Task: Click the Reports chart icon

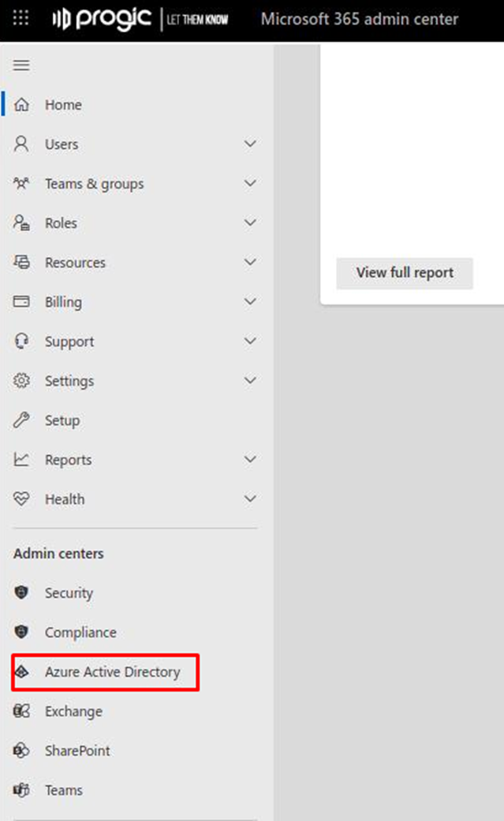Action: pos(21,460)
